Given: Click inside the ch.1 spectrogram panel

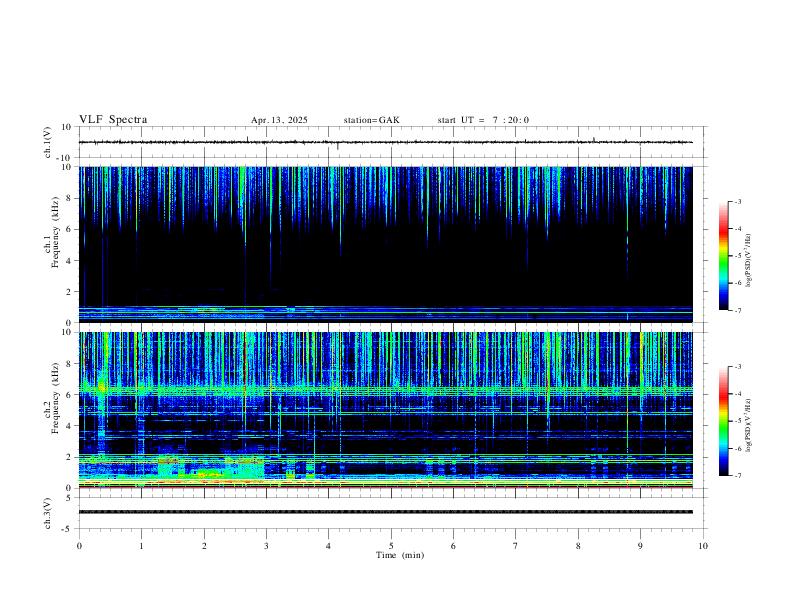Looking at the screenshot, I should click(x=385, y=244).
